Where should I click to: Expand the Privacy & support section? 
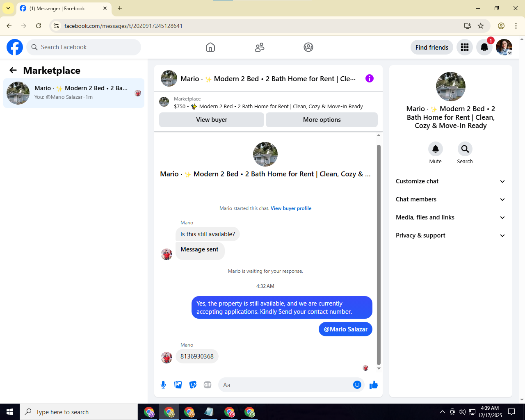pyautogui.click(x=450, y=235)
